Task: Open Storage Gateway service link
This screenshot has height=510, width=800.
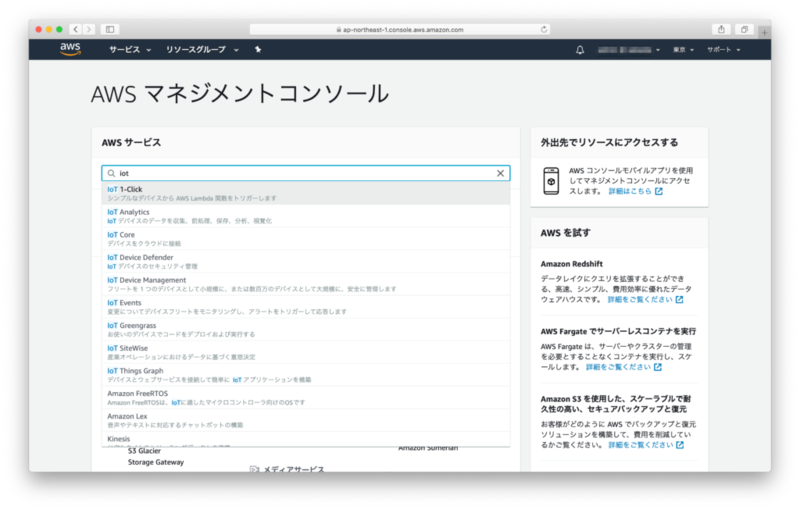Action: (156, 462)
